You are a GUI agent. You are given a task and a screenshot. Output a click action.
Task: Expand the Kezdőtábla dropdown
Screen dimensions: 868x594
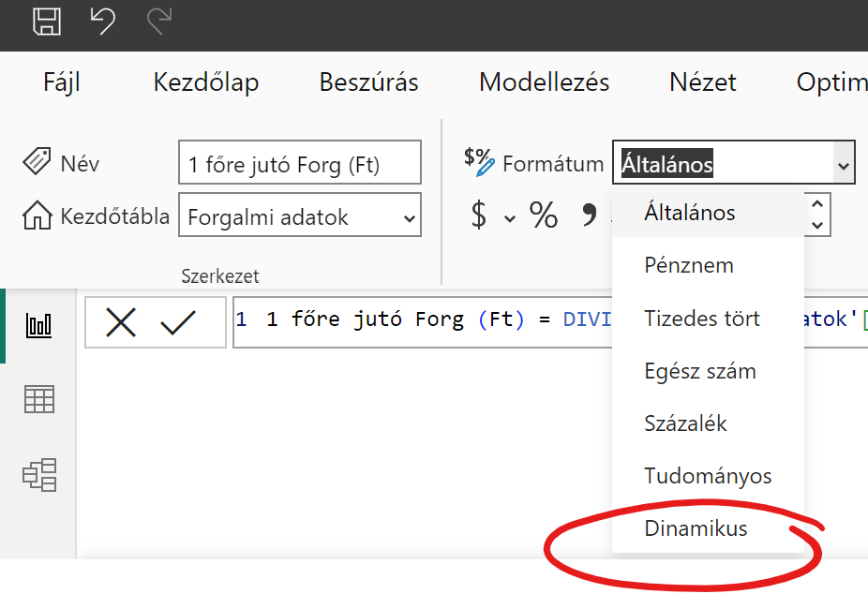[409, 218]
